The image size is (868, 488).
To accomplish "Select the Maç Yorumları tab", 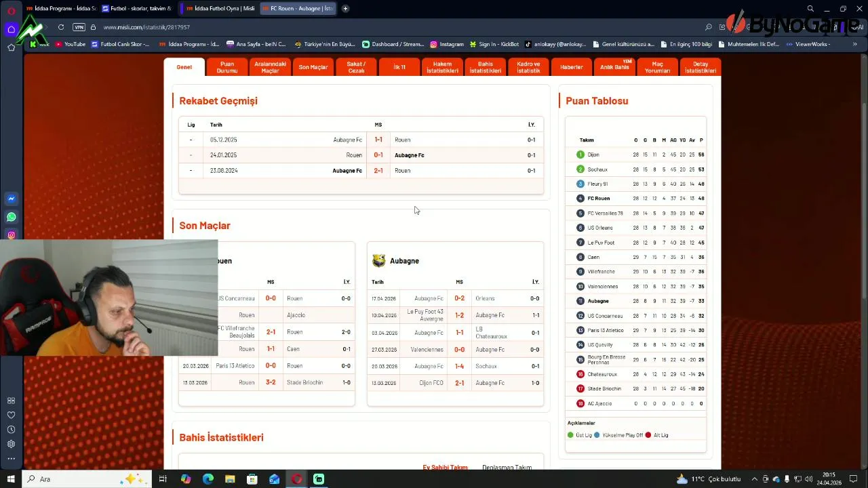I will (x=658, y=67).
